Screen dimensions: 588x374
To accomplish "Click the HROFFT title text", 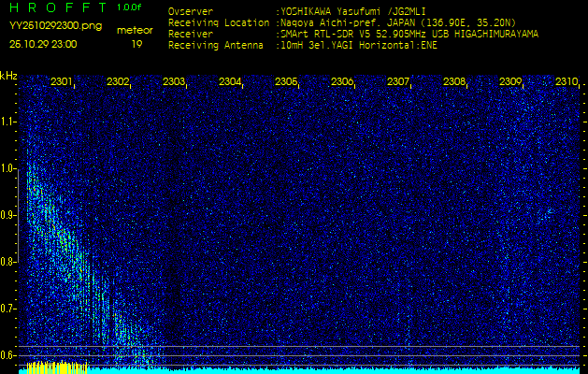I will coord(60,7).
